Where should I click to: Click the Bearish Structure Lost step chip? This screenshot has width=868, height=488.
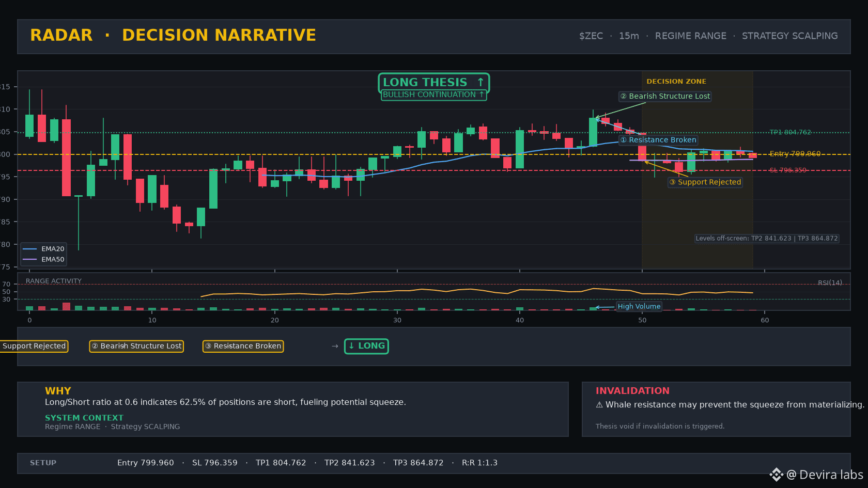click(x=136, y=346)
